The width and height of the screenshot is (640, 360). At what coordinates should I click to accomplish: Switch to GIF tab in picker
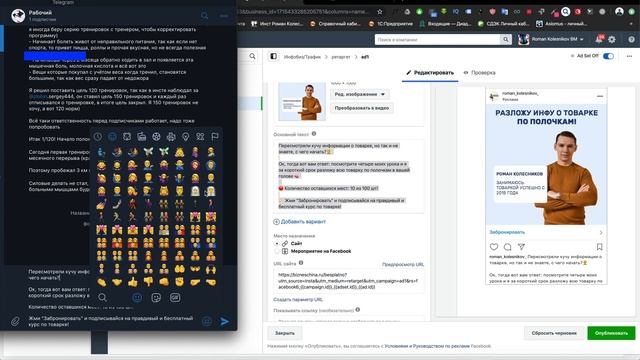tap(175, 298)
